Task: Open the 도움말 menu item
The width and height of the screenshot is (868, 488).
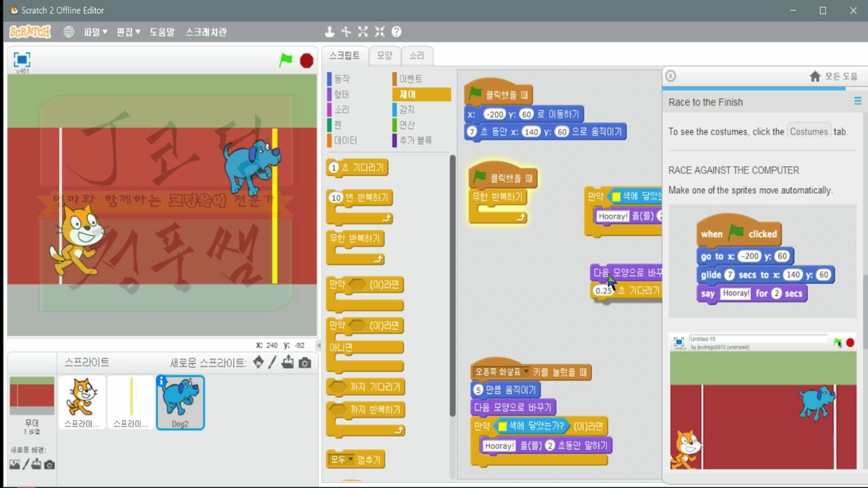Action: tap(162, 32)
